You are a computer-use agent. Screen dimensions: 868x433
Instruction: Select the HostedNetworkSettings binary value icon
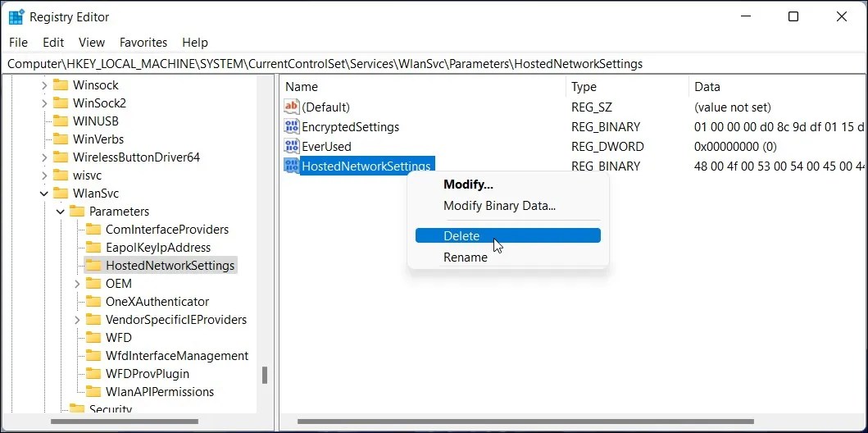tap(291, 166)
